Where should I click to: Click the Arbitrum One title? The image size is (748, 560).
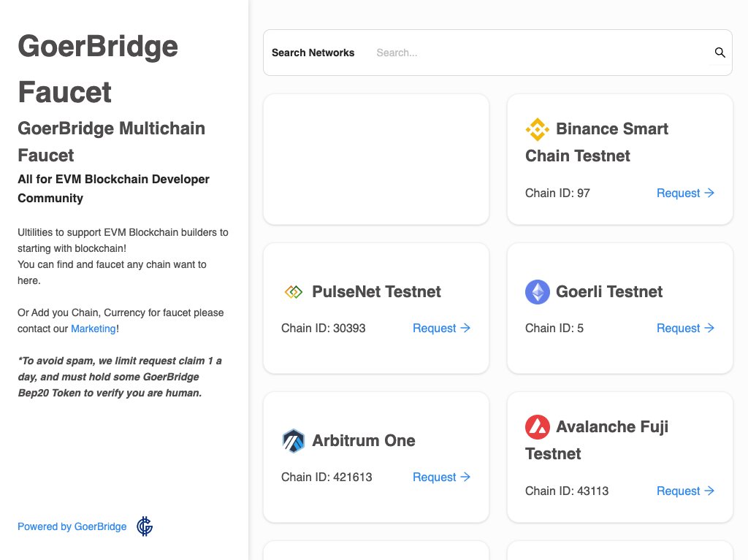(x=364, y=441)
